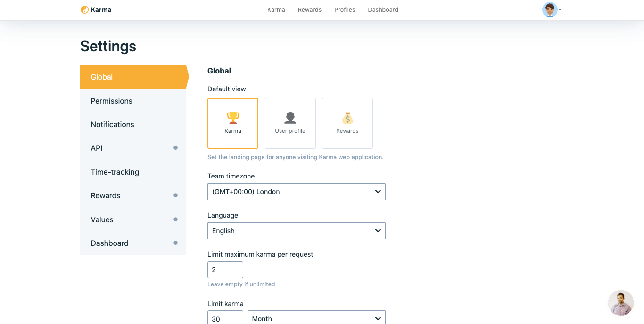Click 'Limit maximum karma per request' label
The height and width of the screenshot is (324, 644).
pyautogui.click(x=260, y=254)
